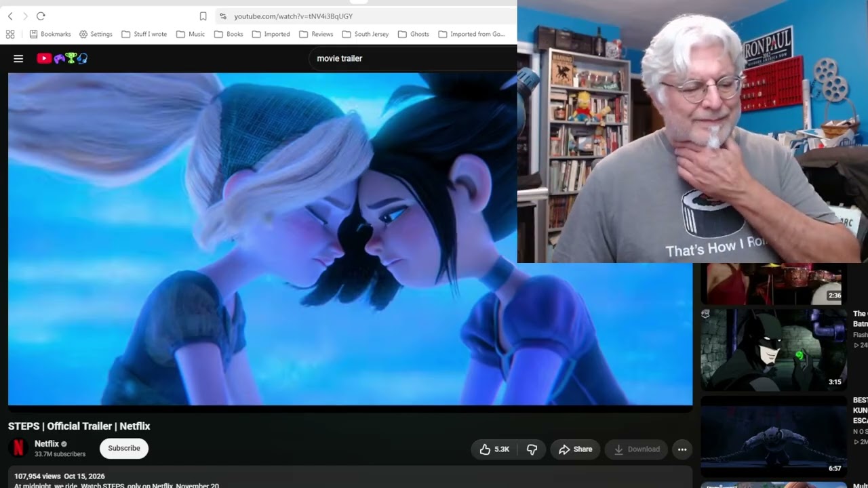
Task: Expand the Music bookmark folder
Action: [x=191, y=34]
